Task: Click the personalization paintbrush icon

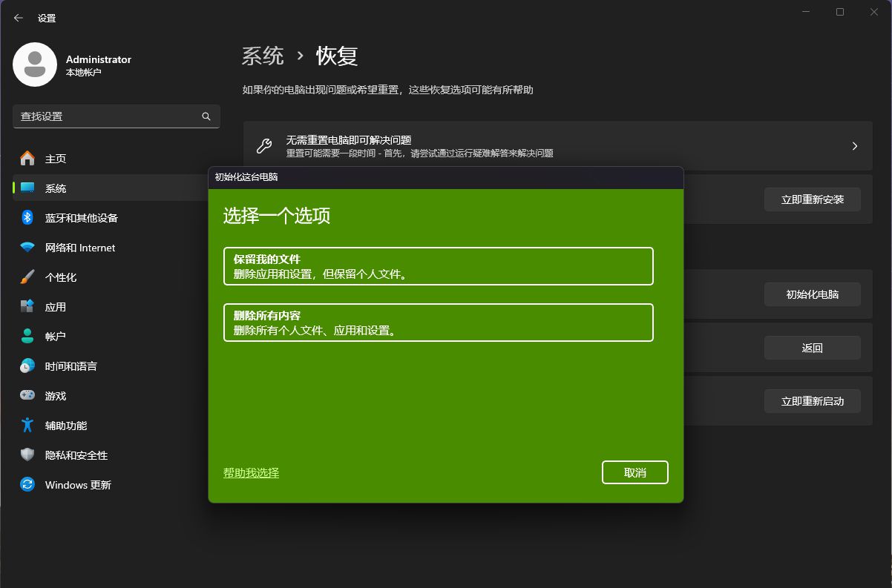Action: 27,277
